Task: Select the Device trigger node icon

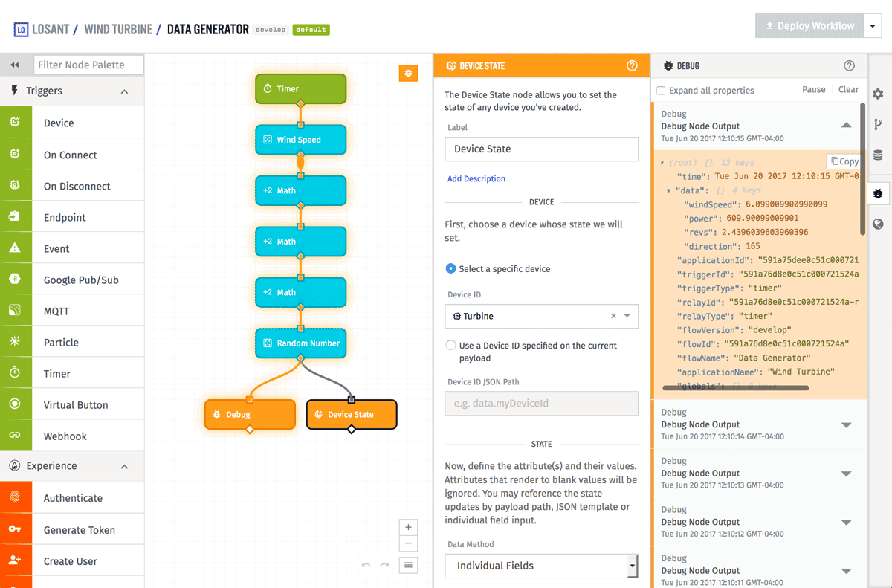Action: click(x=16, y=123)
